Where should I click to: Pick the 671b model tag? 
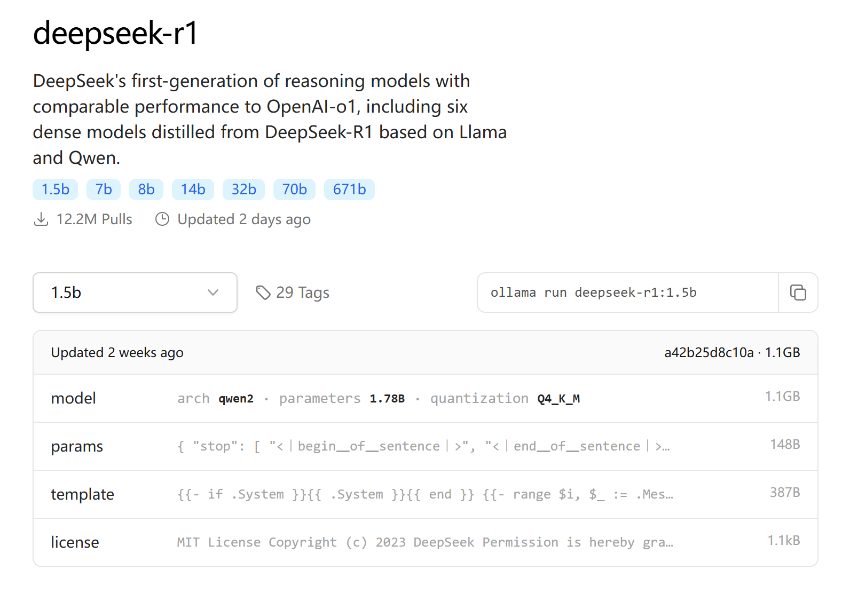coord(349,189)
